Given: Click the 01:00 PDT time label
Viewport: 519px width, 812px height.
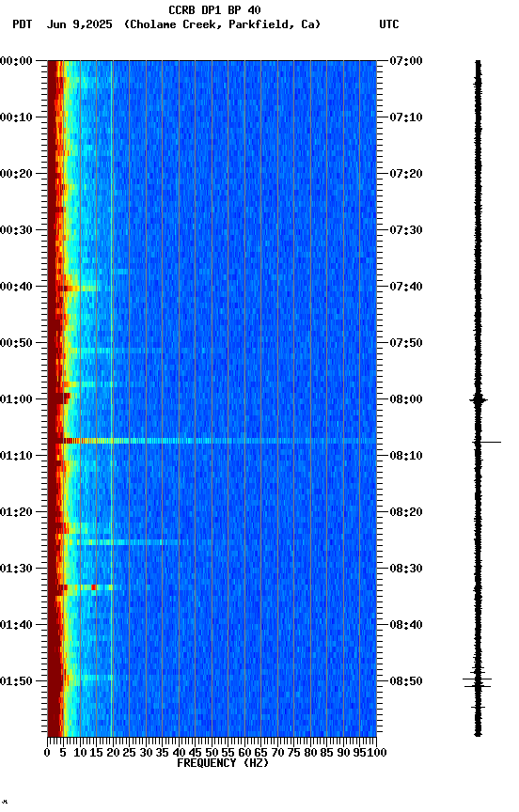Looking at the screenshot, I should pyautogui.click(x=16, y=399).
